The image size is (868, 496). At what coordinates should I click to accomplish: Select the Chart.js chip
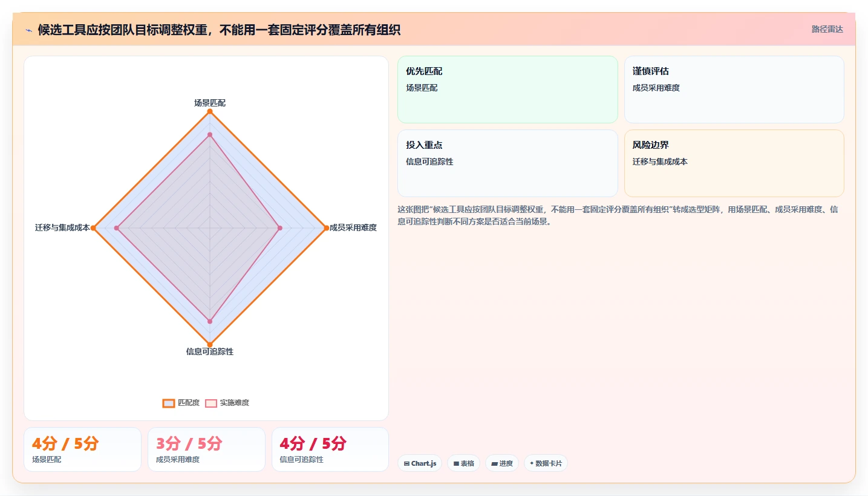pos(420,463)
